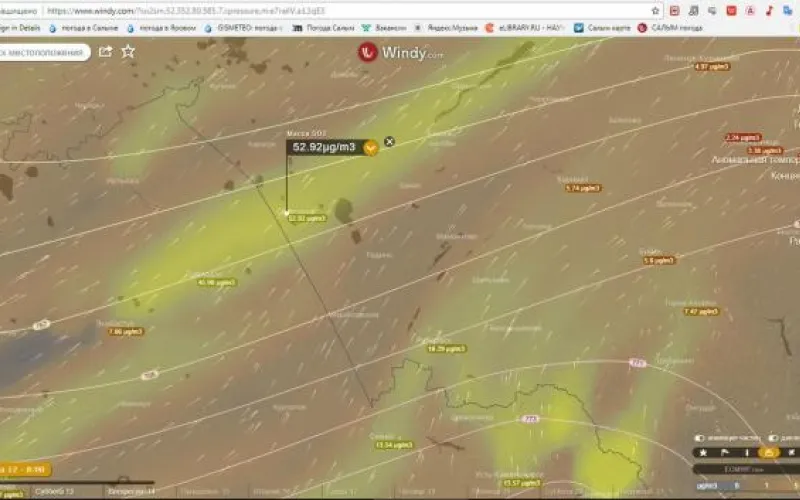Open favorites star in layer toolbar
Screen dimensions: 800x500
(x=703, y=452)
